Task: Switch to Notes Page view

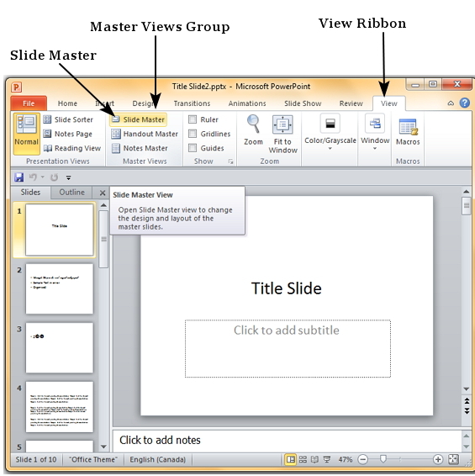Action: 67,134
